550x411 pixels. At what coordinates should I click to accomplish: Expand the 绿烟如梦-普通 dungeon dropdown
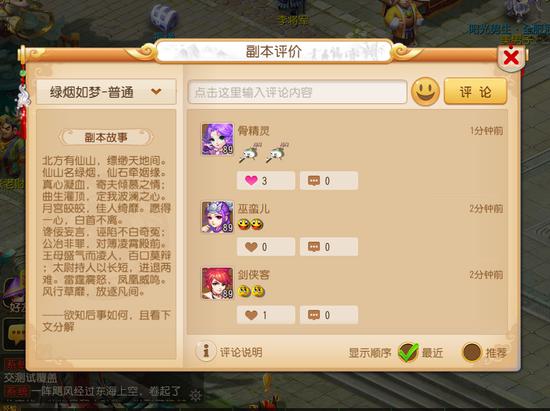point(106,92)
